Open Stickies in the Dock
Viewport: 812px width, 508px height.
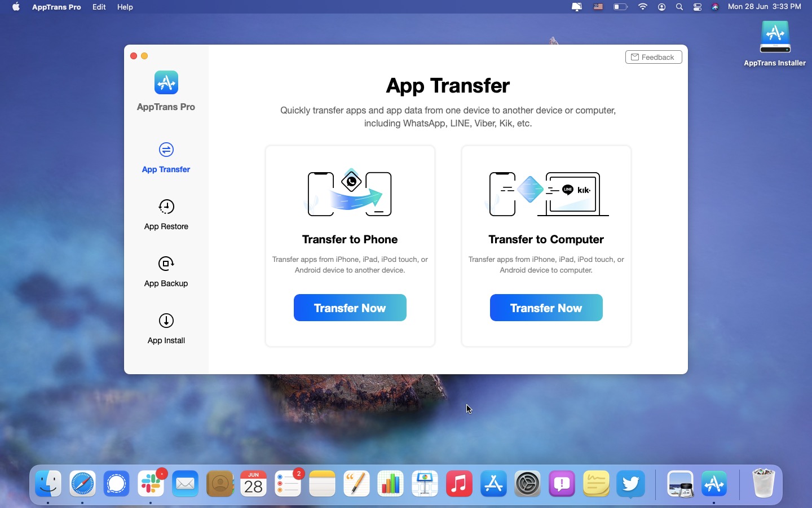(x=597, y=484)
